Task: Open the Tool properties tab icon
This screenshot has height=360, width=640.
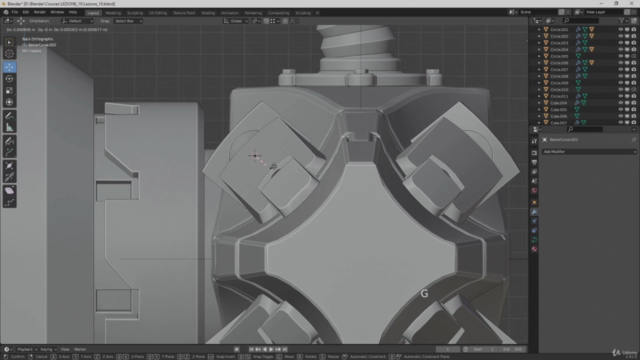Action: click(534, 141)
